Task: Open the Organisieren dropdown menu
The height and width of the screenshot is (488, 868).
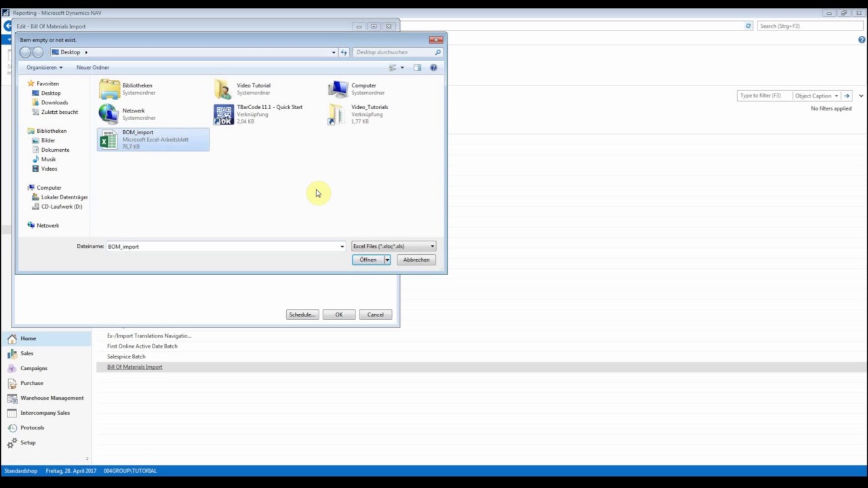Action: coord(44,68)
